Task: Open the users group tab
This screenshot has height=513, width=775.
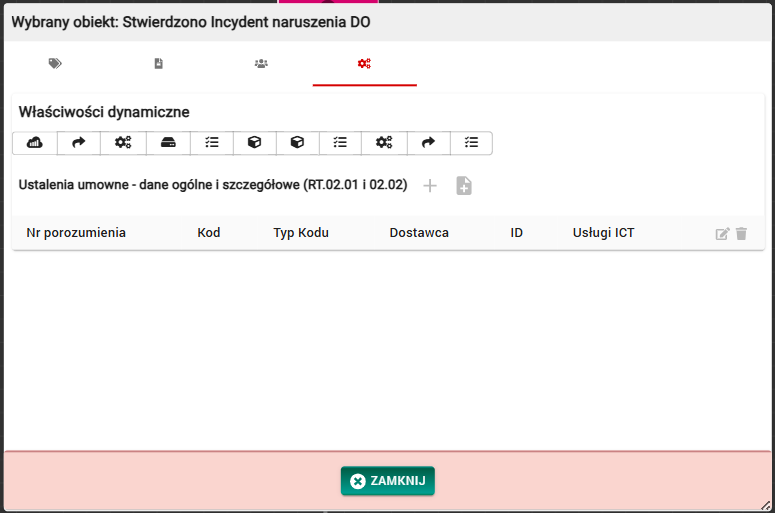Action: point(261,64)
